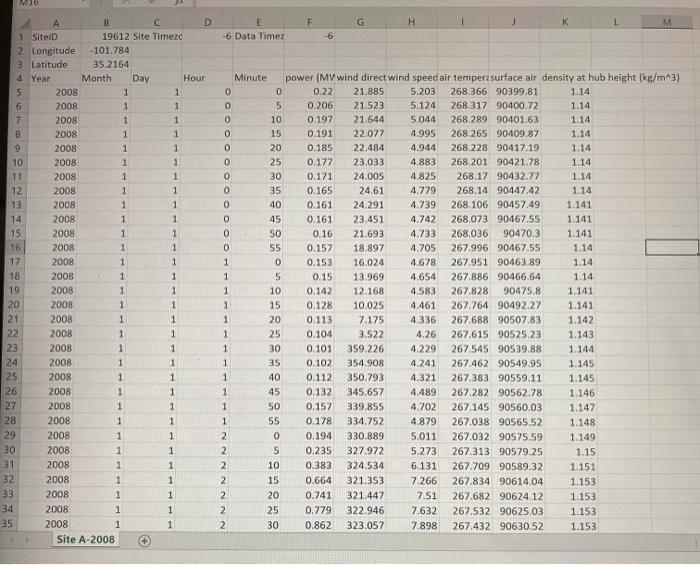Click wind direction value 18.897

pos(360,248)
